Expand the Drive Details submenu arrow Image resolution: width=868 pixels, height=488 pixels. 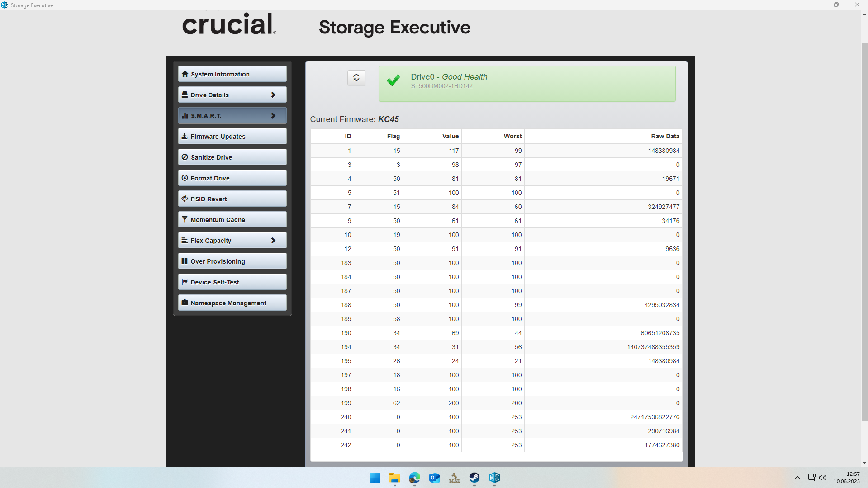(x=273, y=95)
